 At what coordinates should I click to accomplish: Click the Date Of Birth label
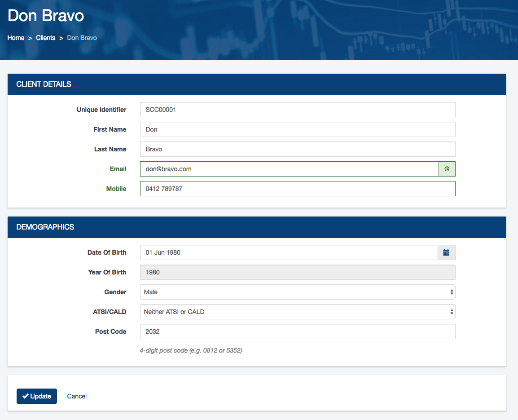click(107, 252)
